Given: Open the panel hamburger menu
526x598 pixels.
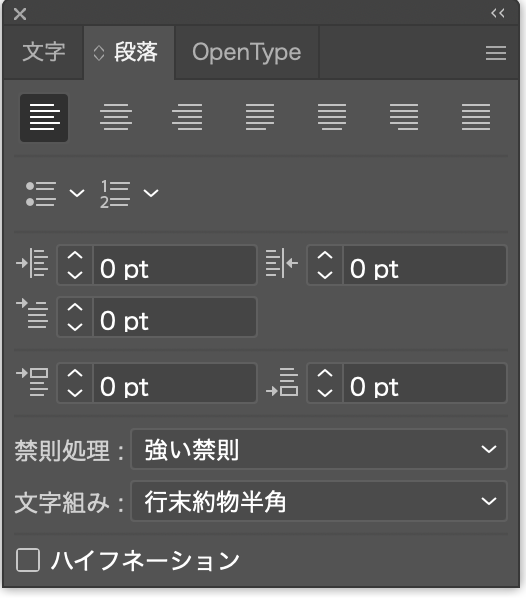Looking at the screenshot, I should 496,53.
